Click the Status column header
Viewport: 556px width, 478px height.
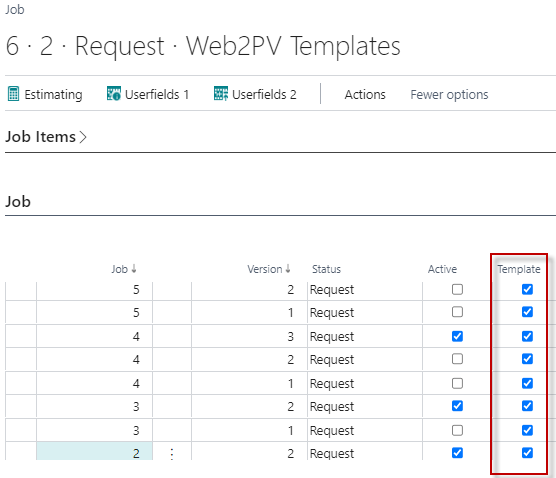[x=326, y=269]
